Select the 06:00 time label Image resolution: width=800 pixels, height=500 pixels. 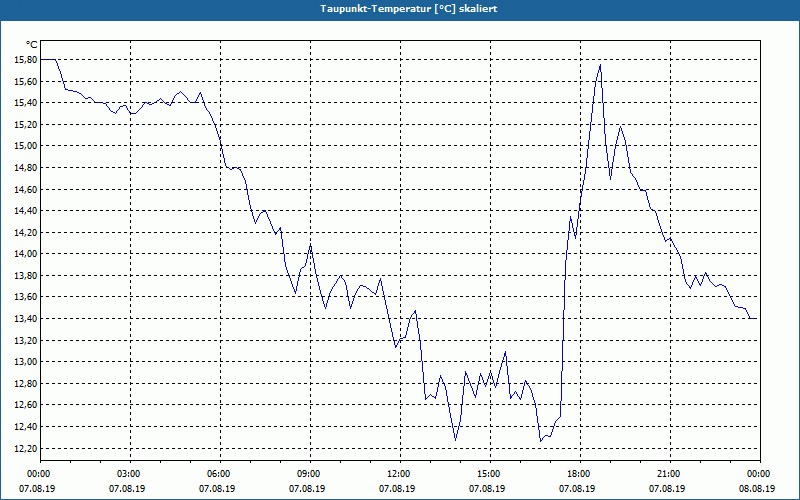(x=220, y=474)
